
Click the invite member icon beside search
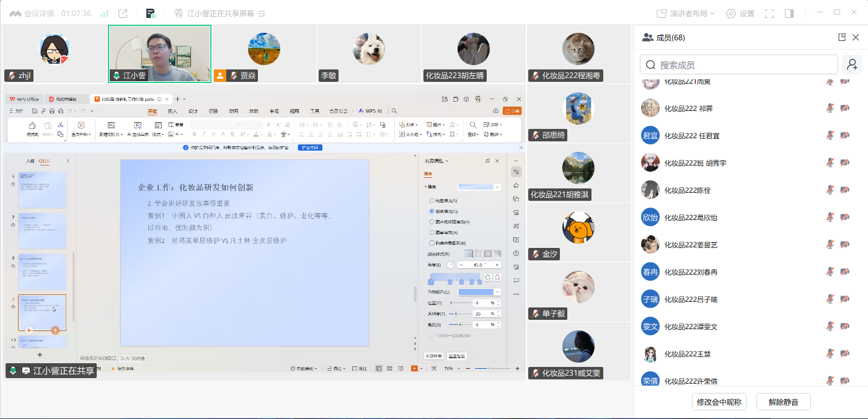click(x=852, y=64)
